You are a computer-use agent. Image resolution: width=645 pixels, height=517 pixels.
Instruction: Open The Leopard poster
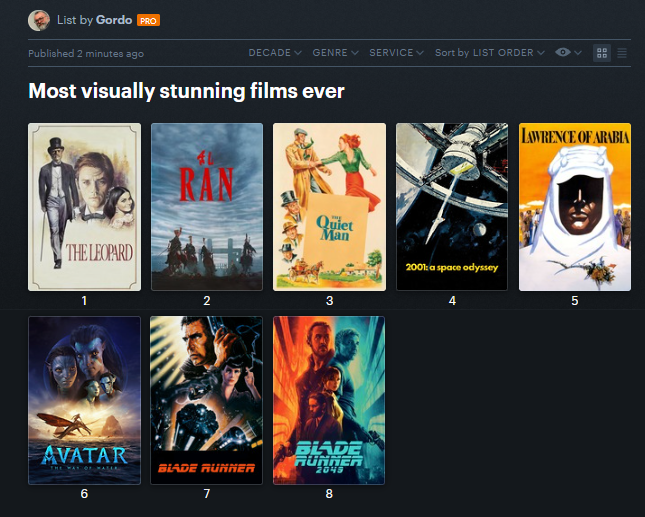click(x=84, y=207)
